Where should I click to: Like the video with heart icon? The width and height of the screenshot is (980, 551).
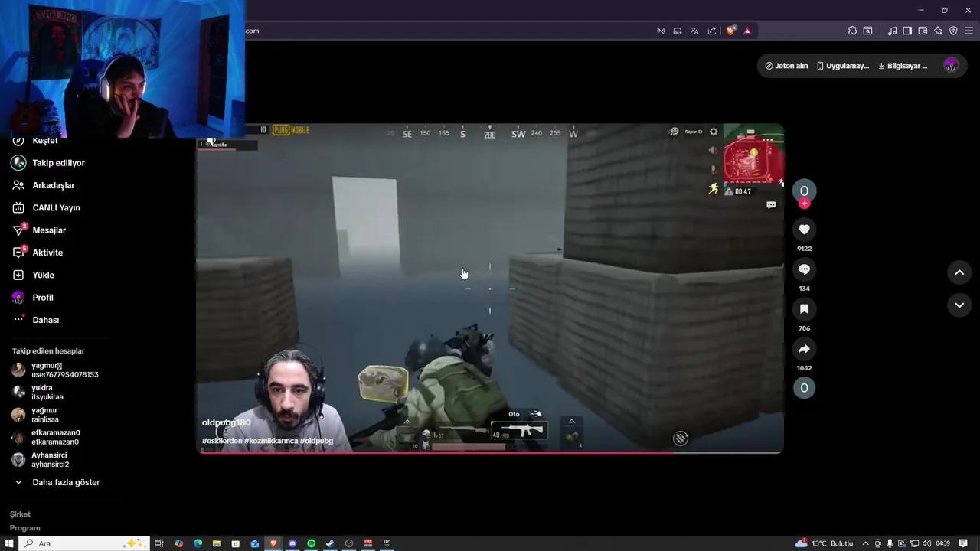pos(804,230)
